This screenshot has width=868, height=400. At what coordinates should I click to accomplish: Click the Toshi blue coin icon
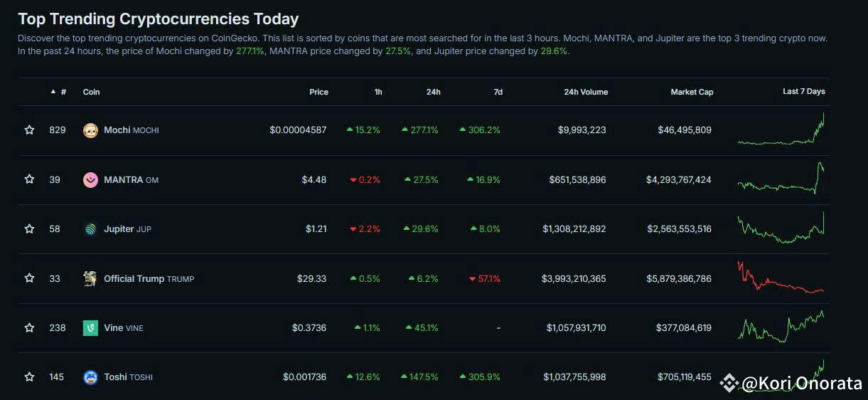click(90, 377)
